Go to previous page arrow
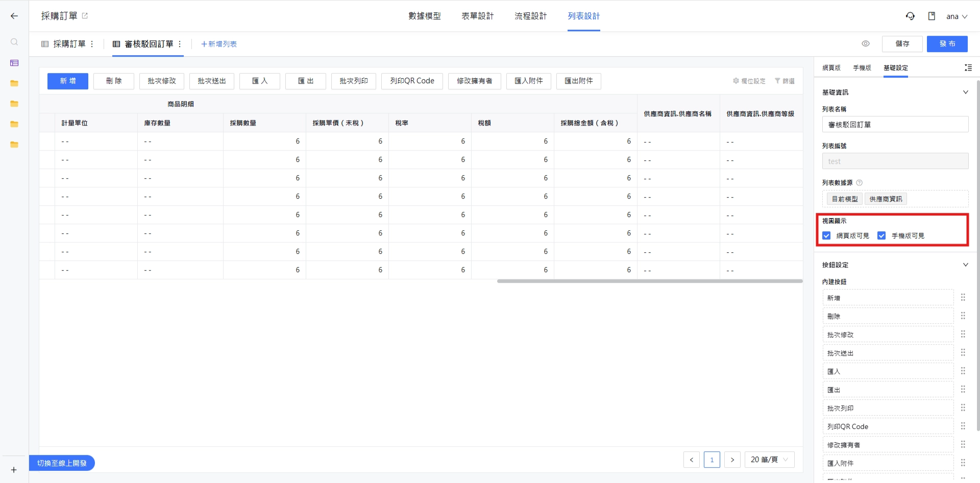The height and width of the screenshot is (483, 980). 692,460
